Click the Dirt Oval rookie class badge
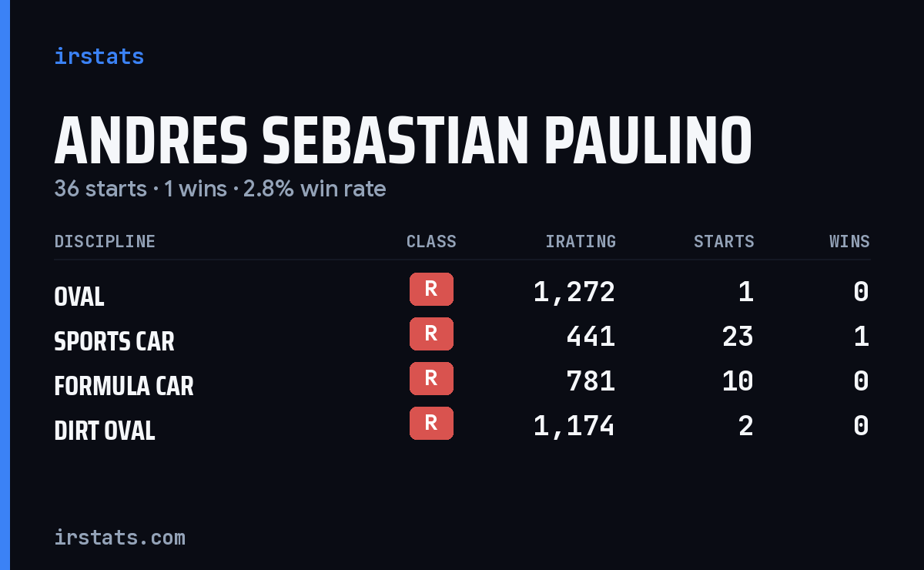This screenshot has width=924, height=570. [431, 423]
